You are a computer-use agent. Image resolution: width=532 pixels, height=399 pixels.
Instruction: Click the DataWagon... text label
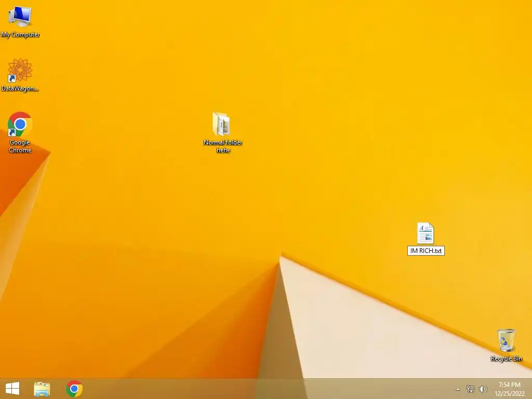(20, 88)
